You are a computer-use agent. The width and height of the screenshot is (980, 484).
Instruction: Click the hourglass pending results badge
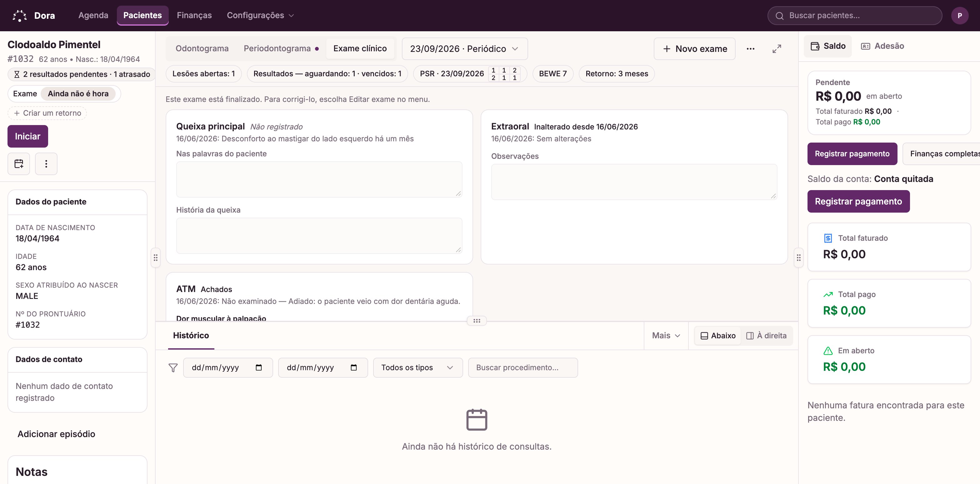[x=82, y=74]
